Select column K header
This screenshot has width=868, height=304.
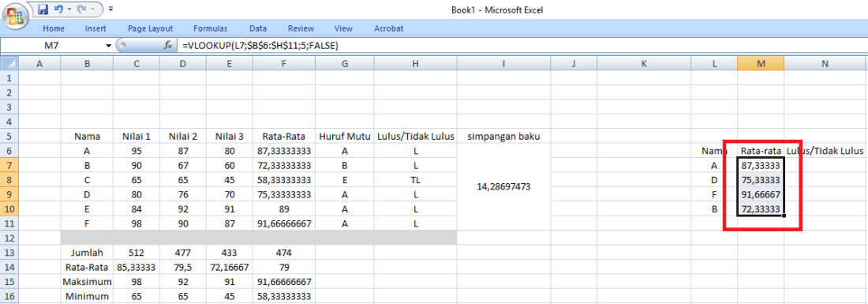(x=644, y=64)
